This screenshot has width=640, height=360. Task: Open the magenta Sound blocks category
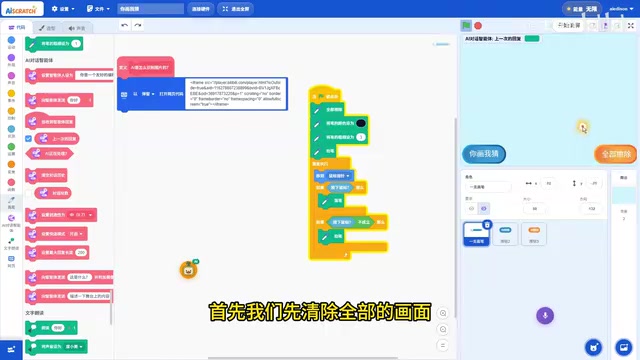pos(11,78)
